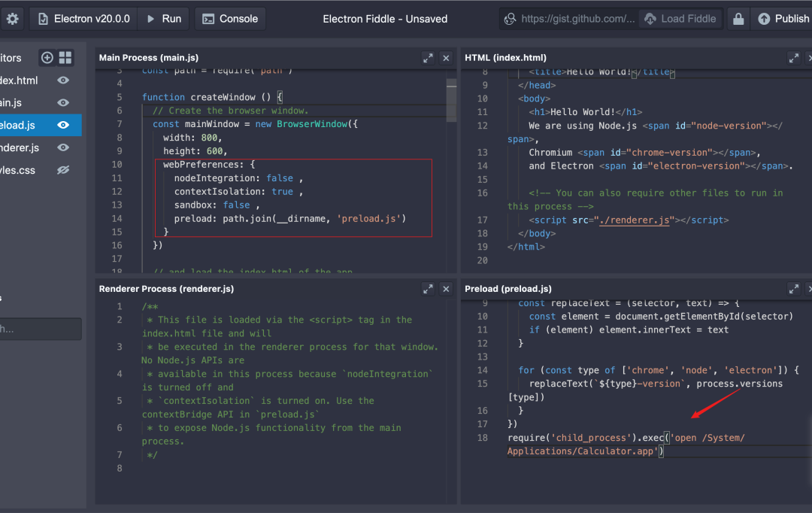The height and width of the screenshot is (513, 812).
Task: Click the HTML (index.html) panel title
Action: (505, 57)
